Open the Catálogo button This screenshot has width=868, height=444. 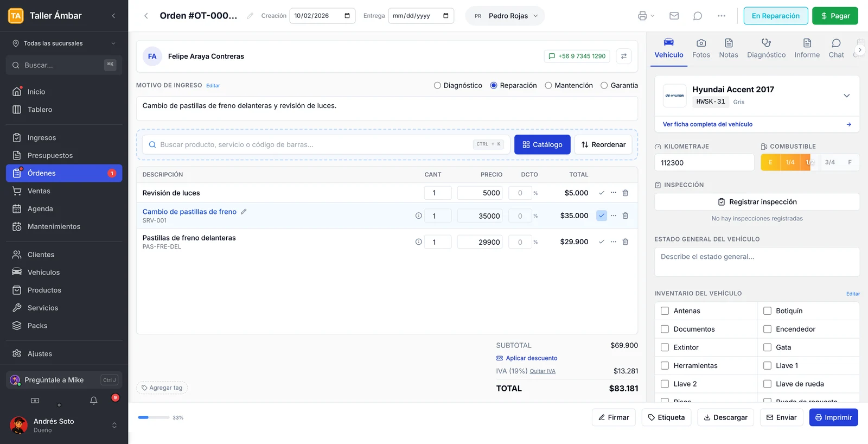tap(542, 144)
